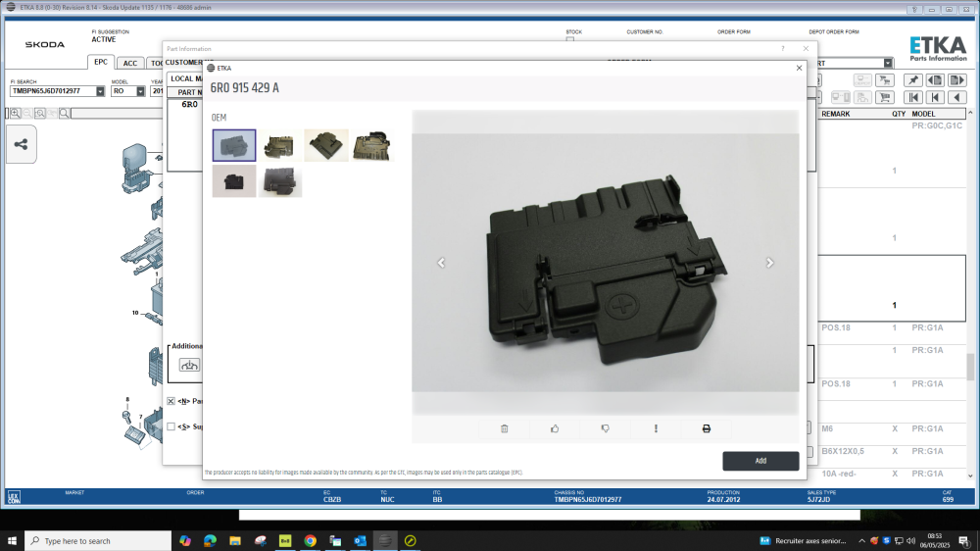Screen dimensions: 980x551
Task: Open Google Chrome from the taskbar
Action: click(x=310, y=540)
